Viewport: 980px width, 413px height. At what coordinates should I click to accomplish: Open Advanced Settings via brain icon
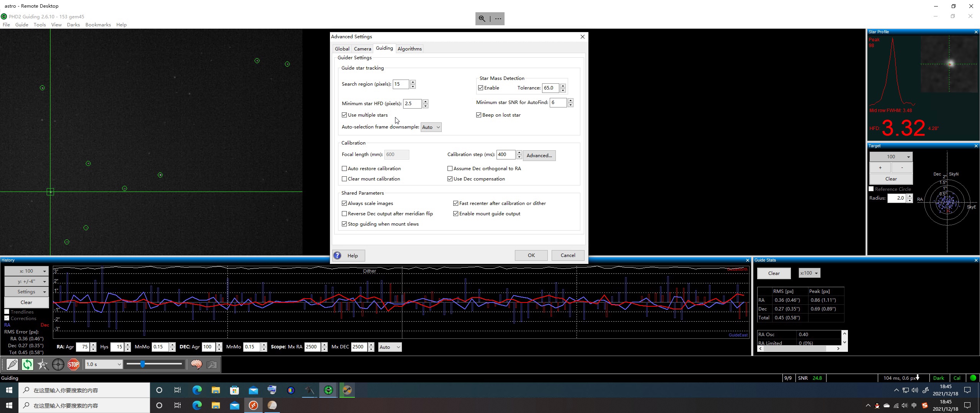pos(196,364)
